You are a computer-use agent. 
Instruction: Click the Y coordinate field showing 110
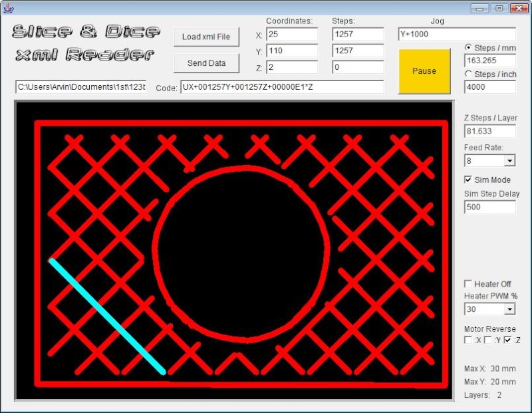pos(292,51)
